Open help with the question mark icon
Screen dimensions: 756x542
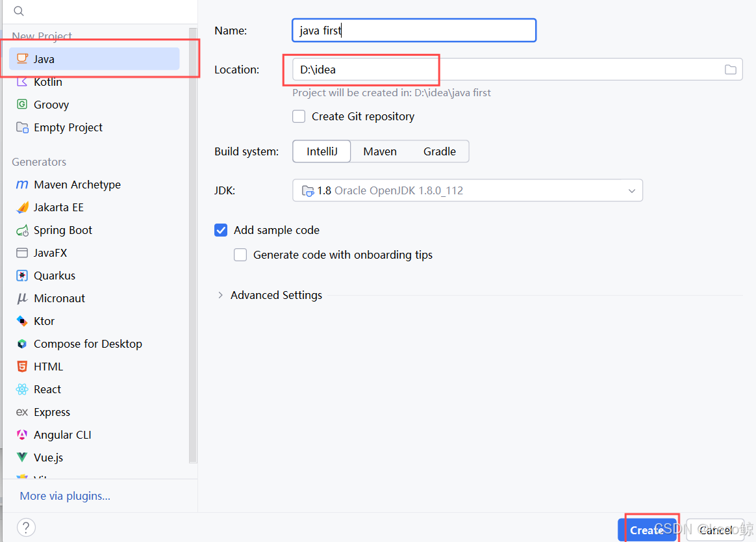coord(26,528)
